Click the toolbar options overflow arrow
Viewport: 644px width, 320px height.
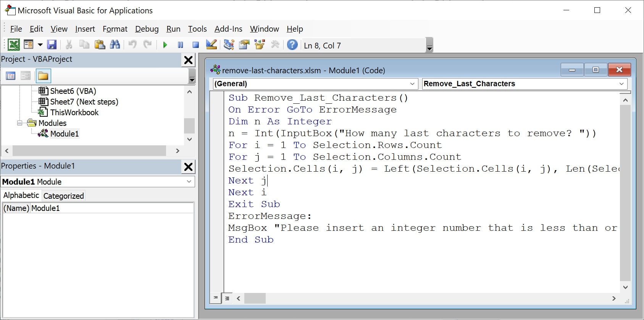[429, 45]
